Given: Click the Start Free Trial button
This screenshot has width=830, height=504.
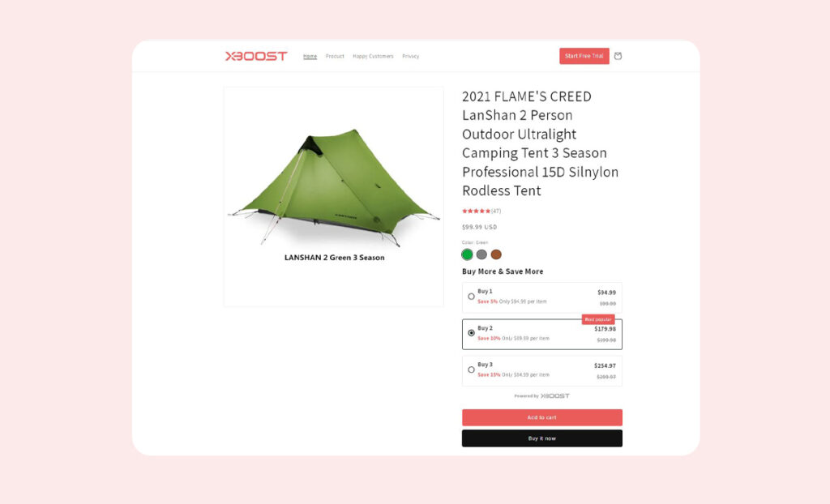Looking at the screenshot, I should click(x=584, y=56).
